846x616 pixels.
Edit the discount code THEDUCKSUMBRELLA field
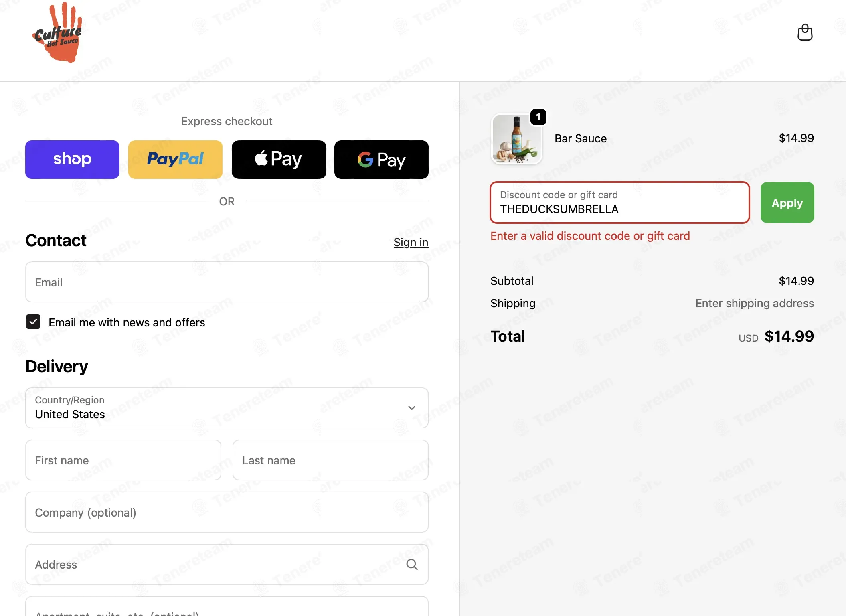click(x=619, y=203)
